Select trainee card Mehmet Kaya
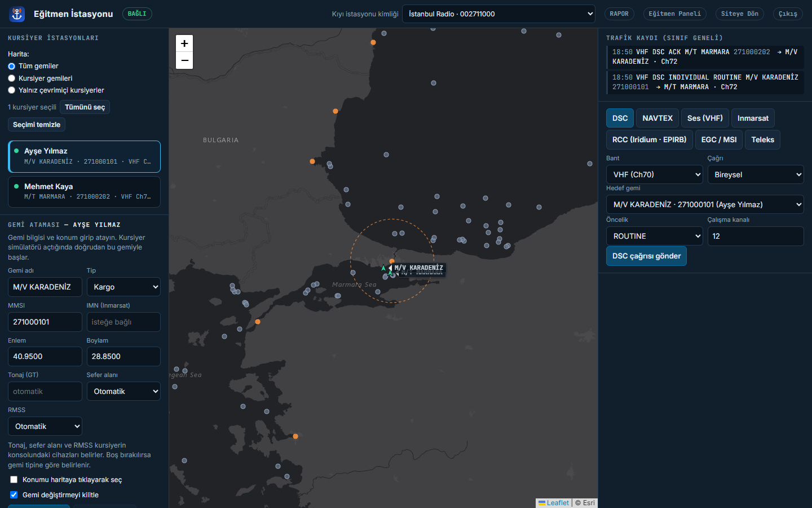This screenshot has width=812, height=508. [x=84, y=192]
